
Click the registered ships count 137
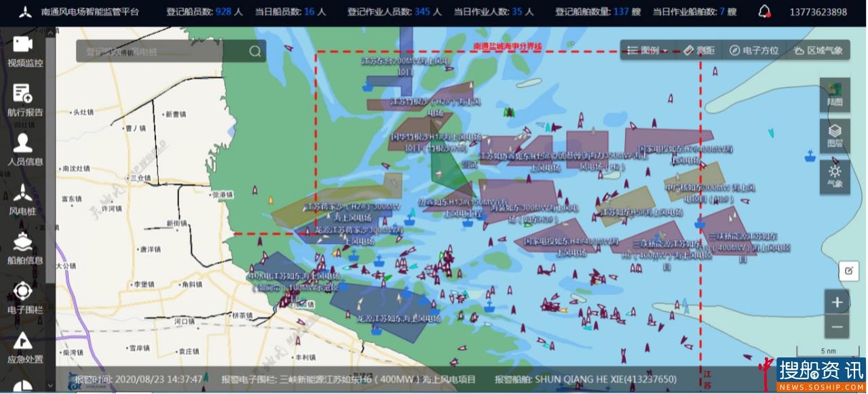[x=621, y=12]
